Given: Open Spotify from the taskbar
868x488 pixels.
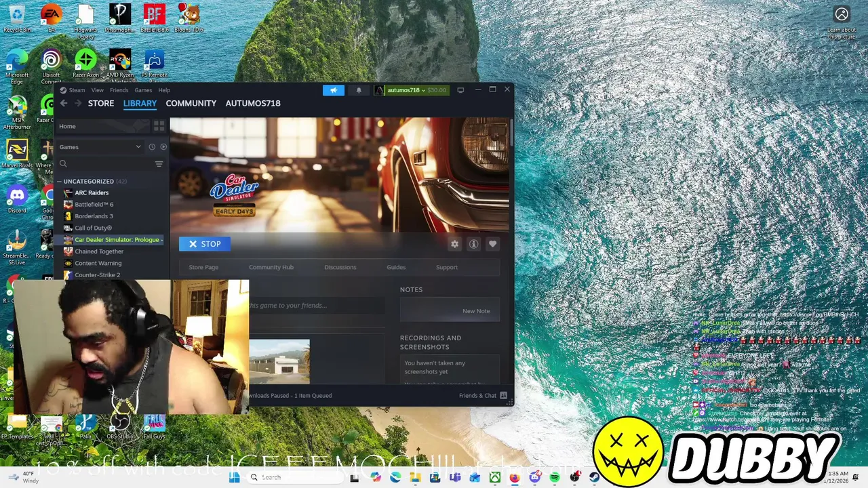Looking at the screenshot, I should (555, 477).
